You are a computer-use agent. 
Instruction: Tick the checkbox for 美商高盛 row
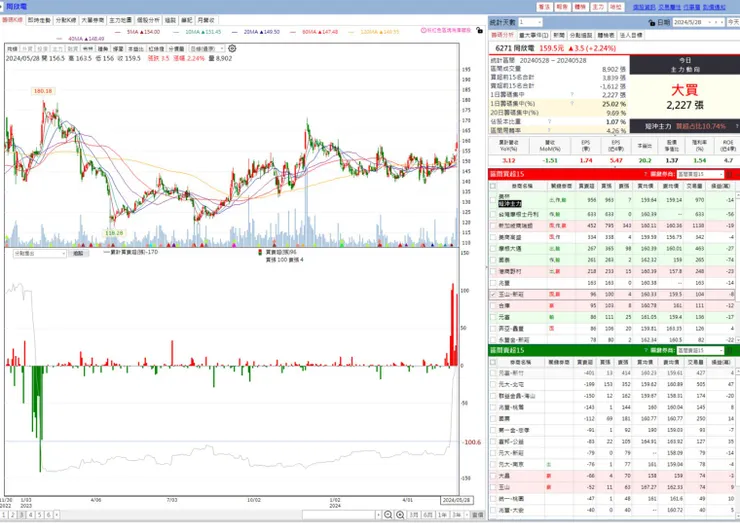coord(493,237)
